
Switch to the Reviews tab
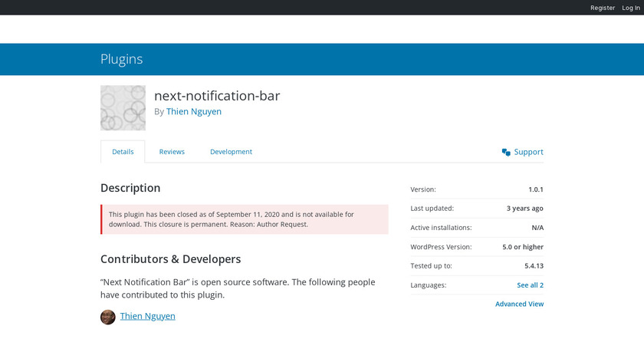coord(172,152)
